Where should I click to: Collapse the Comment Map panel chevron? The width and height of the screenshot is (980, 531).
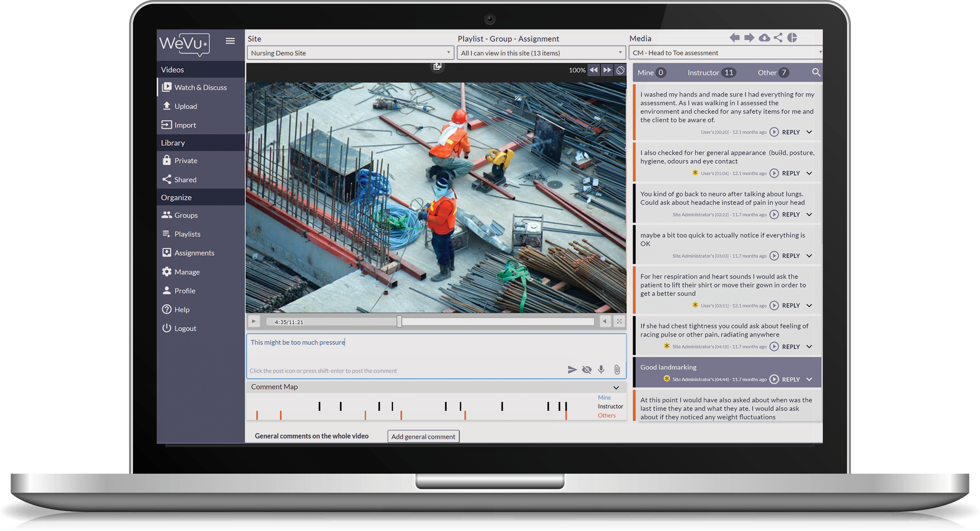616,387
